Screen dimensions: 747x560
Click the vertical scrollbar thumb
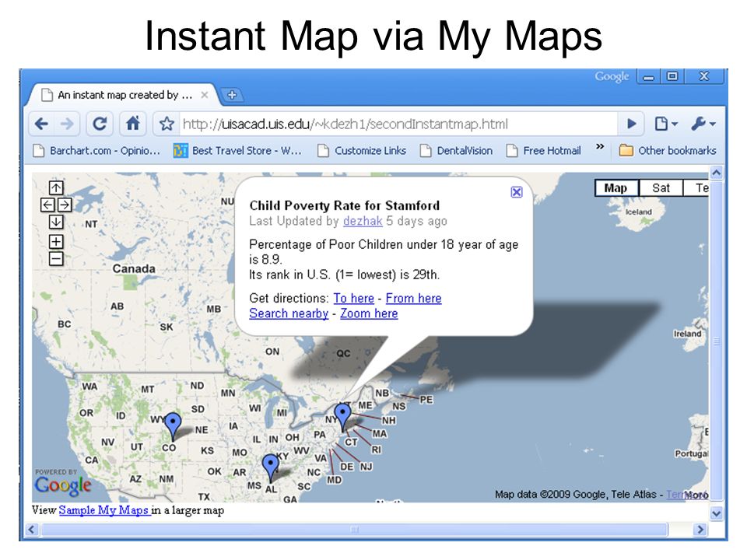pos(716,341)
